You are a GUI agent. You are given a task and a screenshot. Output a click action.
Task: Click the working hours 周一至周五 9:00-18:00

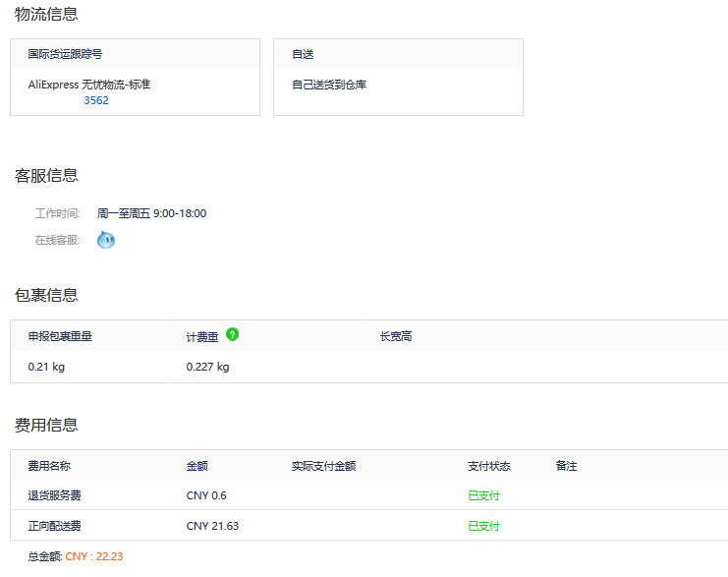(151, 213)
